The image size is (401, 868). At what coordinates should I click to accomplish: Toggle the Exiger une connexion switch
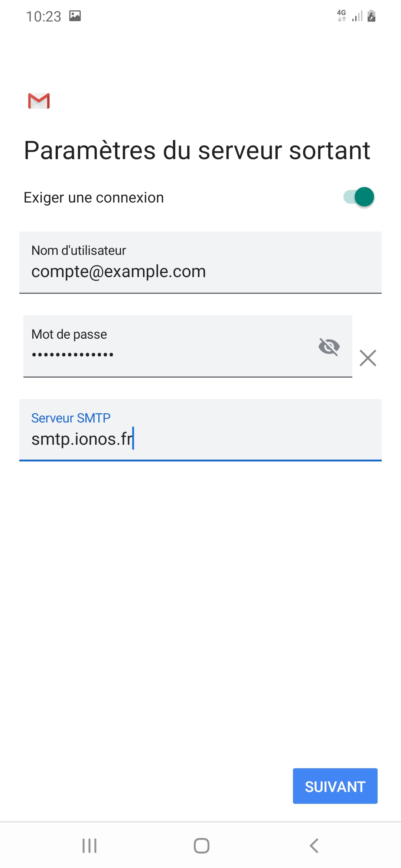click(x=359, y=197)
